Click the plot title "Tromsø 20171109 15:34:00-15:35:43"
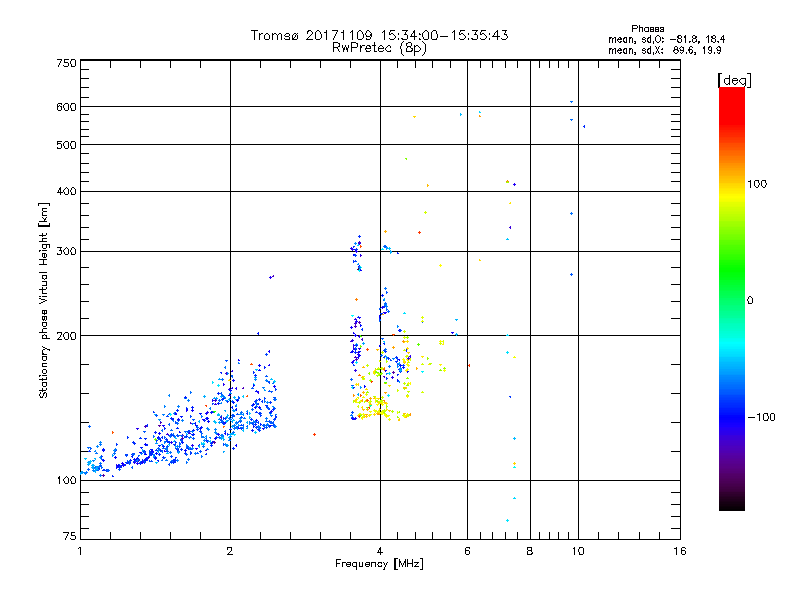 [379, 35]
